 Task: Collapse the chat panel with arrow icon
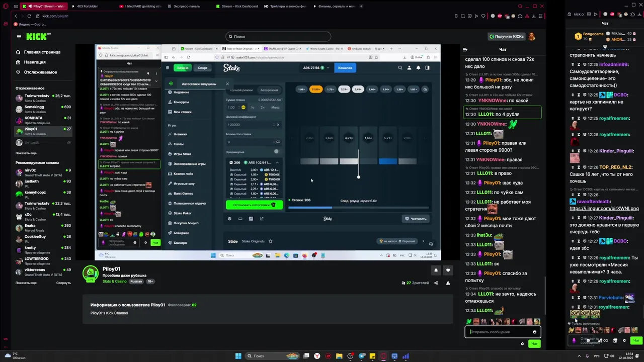tap(465, 49)
